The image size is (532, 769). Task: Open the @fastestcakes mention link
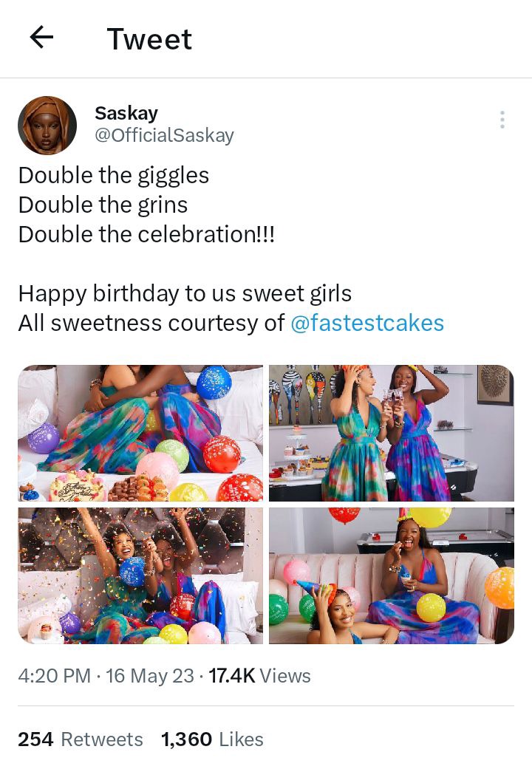[x=367, y=323]
